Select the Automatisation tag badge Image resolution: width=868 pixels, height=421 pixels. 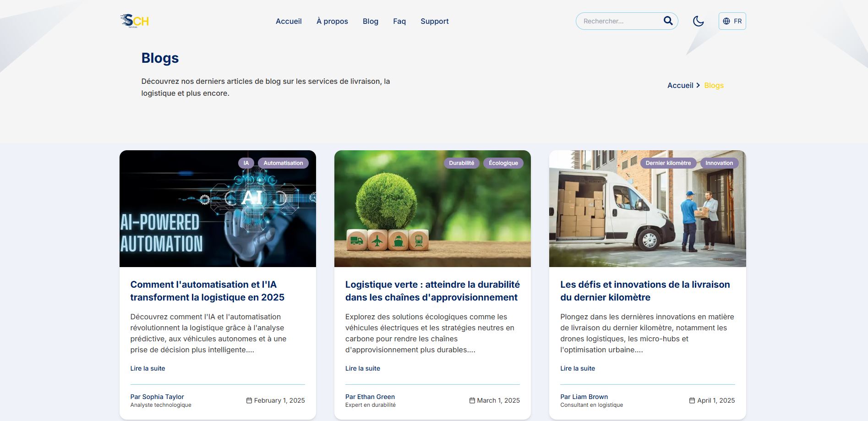point(283,163)
